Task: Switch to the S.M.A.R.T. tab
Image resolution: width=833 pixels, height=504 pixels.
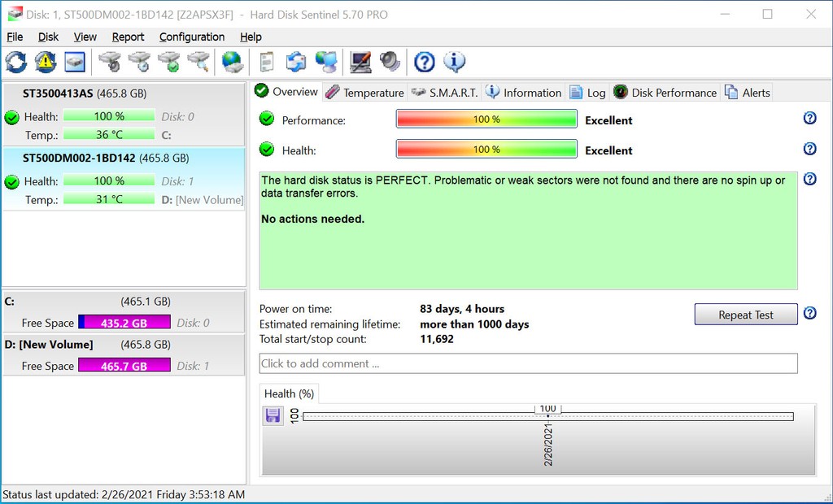Action: (445, 93)
